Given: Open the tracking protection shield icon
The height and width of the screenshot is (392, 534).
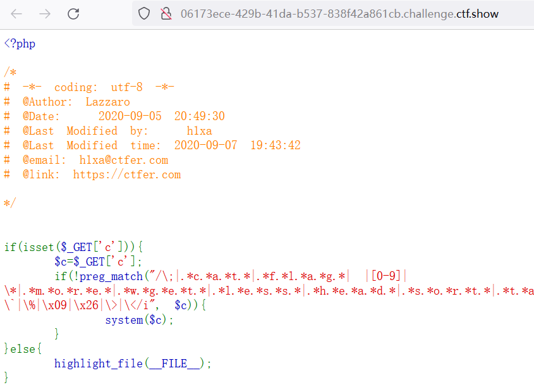Looking at the screenshot, I should [144, 14].
